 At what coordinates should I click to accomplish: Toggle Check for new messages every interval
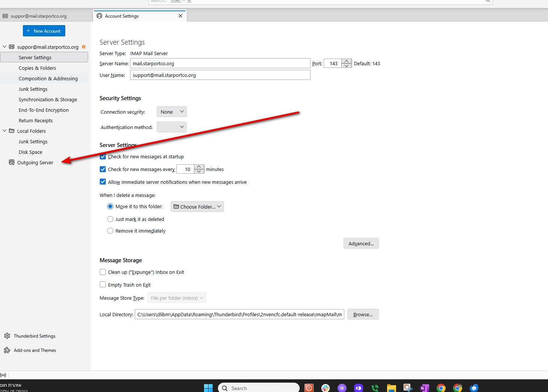click(103, 169)
